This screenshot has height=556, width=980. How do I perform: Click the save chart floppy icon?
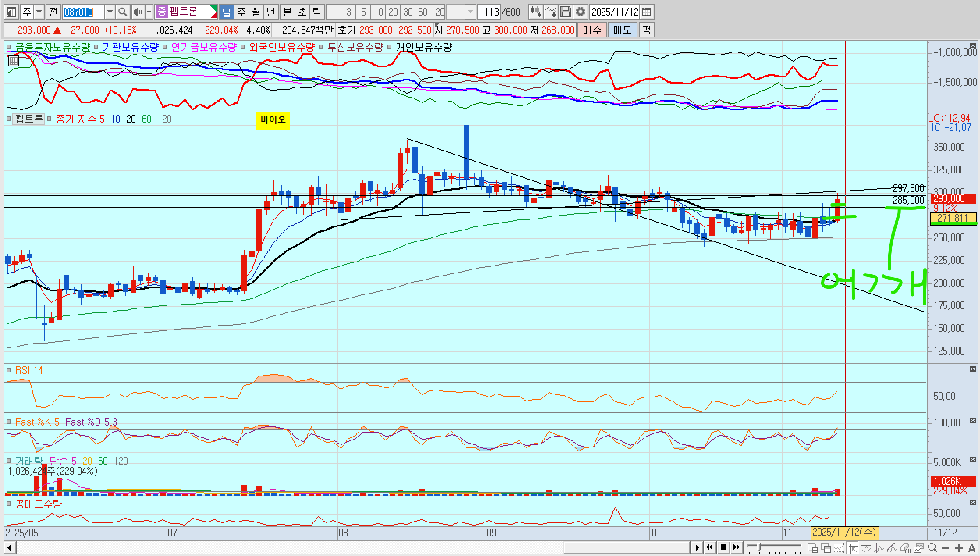(x=565, y=12)
